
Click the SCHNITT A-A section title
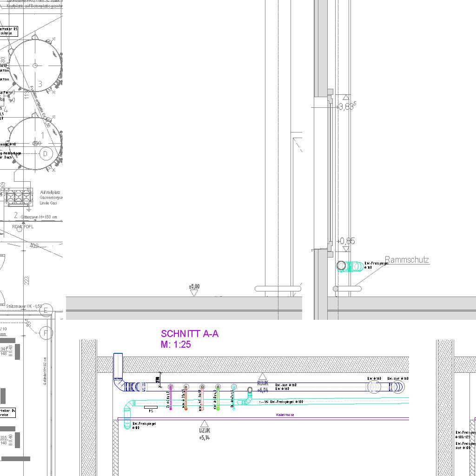click(189, 334)
